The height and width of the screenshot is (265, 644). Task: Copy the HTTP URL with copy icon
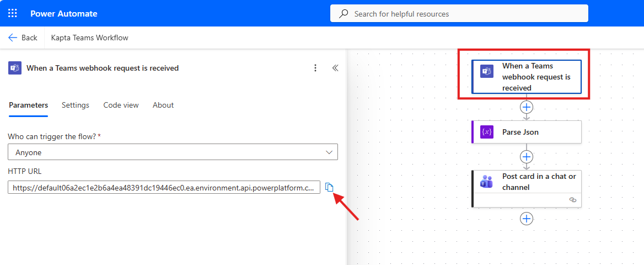point(330,187)
